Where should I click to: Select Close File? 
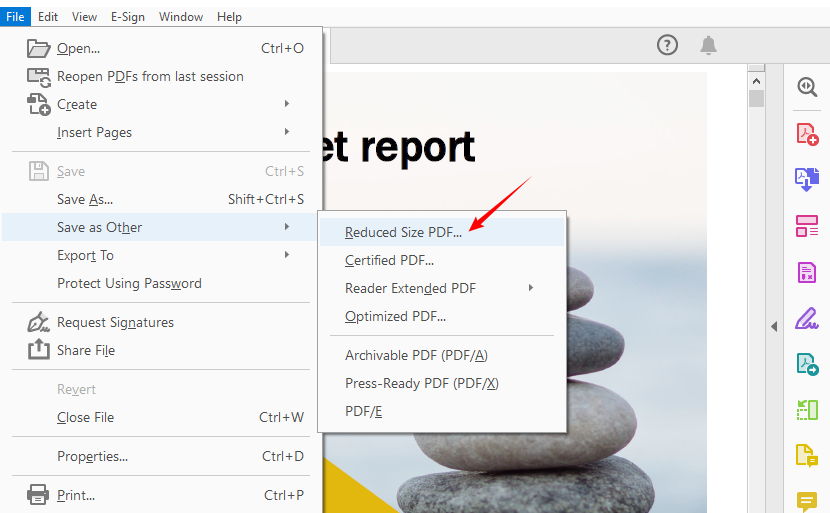[x=161, y=417]
